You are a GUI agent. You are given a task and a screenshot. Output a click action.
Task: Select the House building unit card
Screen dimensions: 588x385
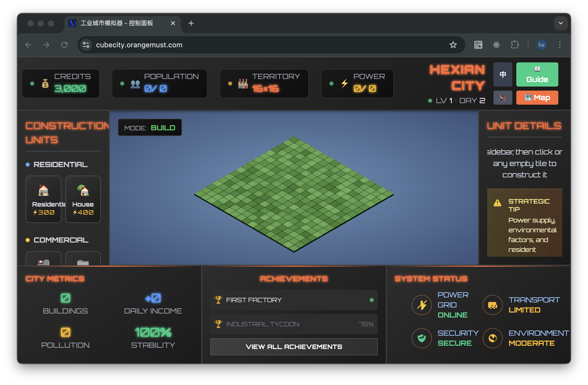[x=83, y=199]
